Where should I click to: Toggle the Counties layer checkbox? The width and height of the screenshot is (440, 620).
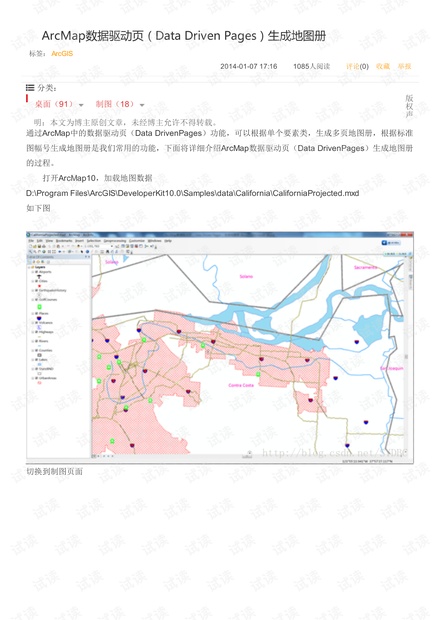click(x=36, y=350)
